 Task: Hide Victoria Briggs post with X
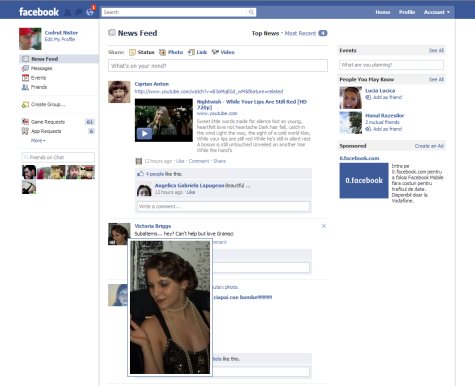pos(324,226)
